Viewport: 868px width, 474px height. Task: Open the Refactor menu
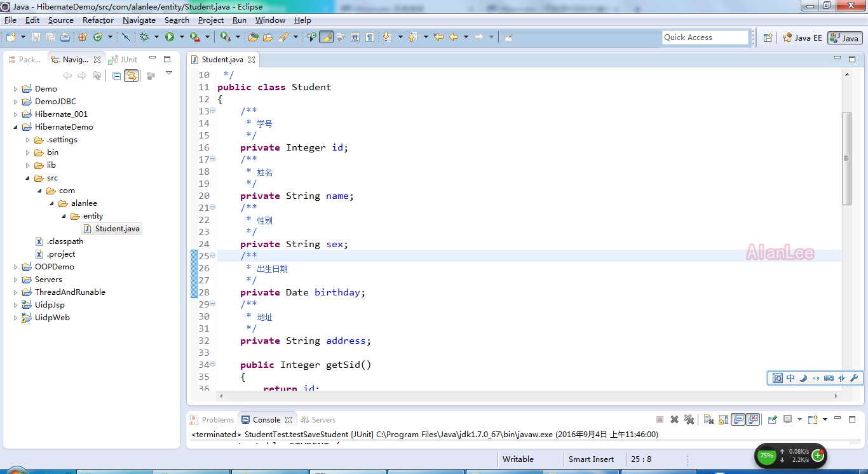(x=98, y=20)
